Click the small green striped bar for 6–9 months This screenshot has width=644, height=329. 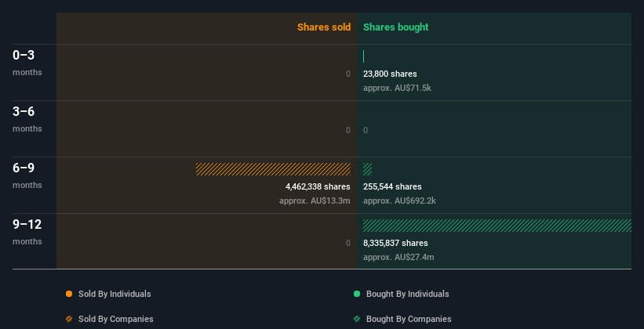point(368,169)
